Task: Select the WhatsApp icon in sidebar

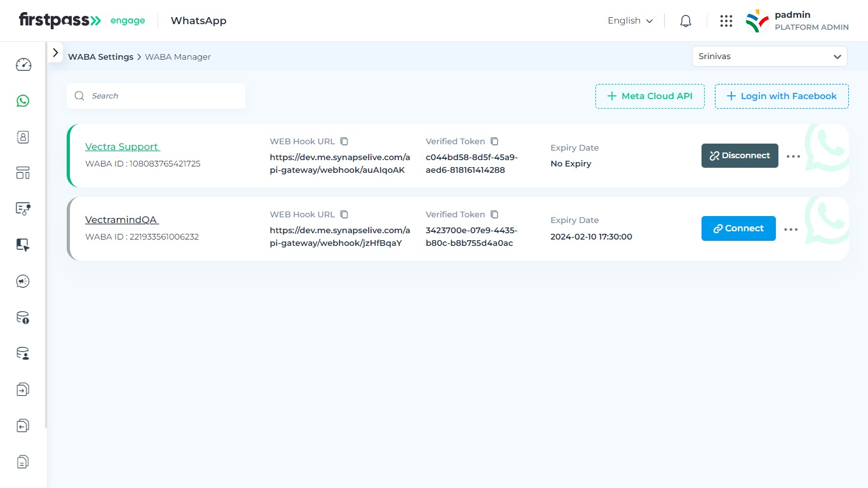Action: coord(24,100)
